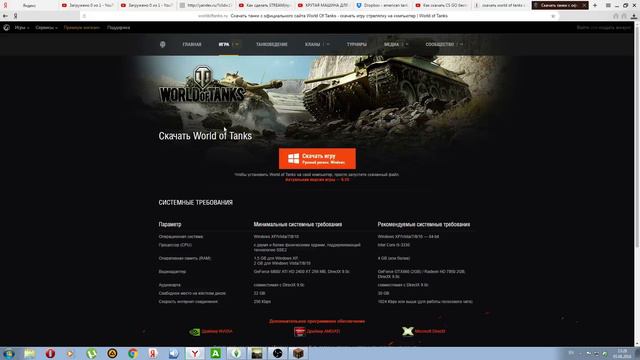Click the downloads arrow icon in browser toolbar
Viewport: 640px width, 360px height.
pos(633,16)
